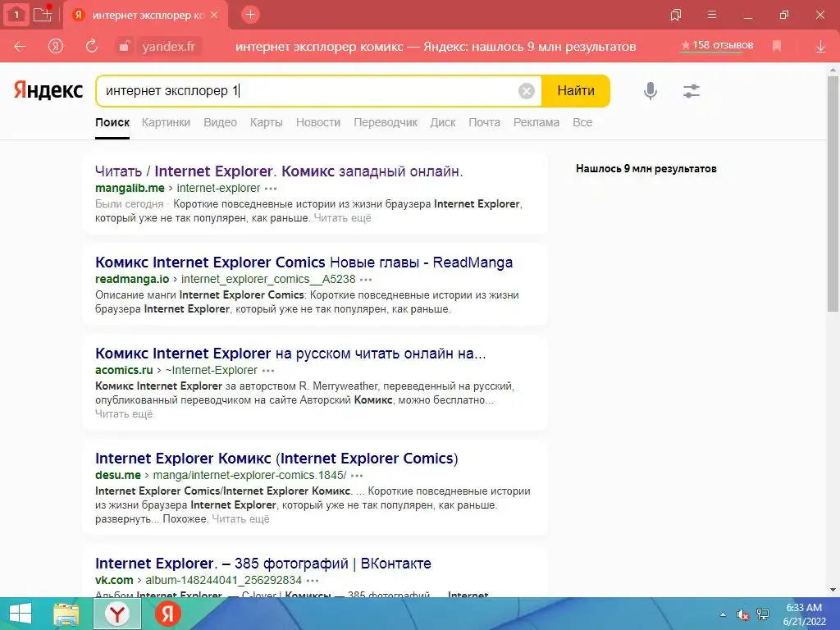This screenshot has width=840, height=630.
Task: Open the mangalib.me result options dots
Action: coord(271,189)
